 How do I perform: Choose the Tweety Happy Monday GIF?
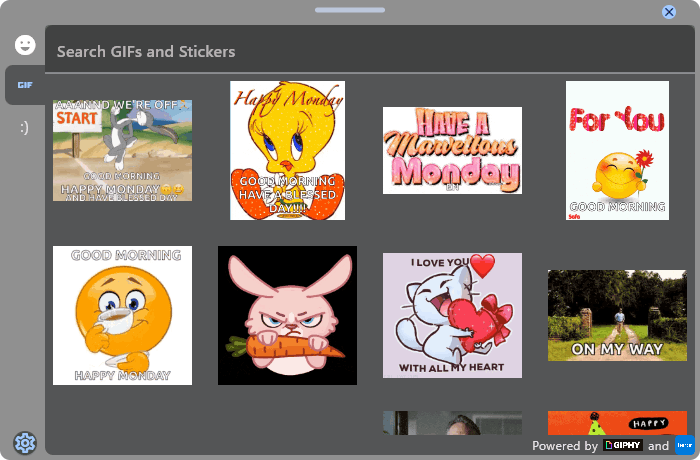tap(288, 150)
